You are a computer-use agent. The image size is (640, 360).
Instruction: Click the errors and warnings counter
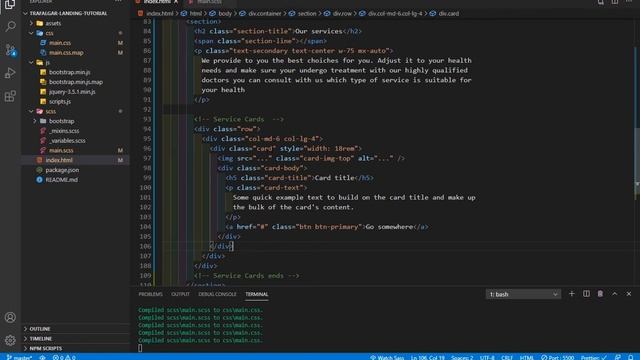64,358
